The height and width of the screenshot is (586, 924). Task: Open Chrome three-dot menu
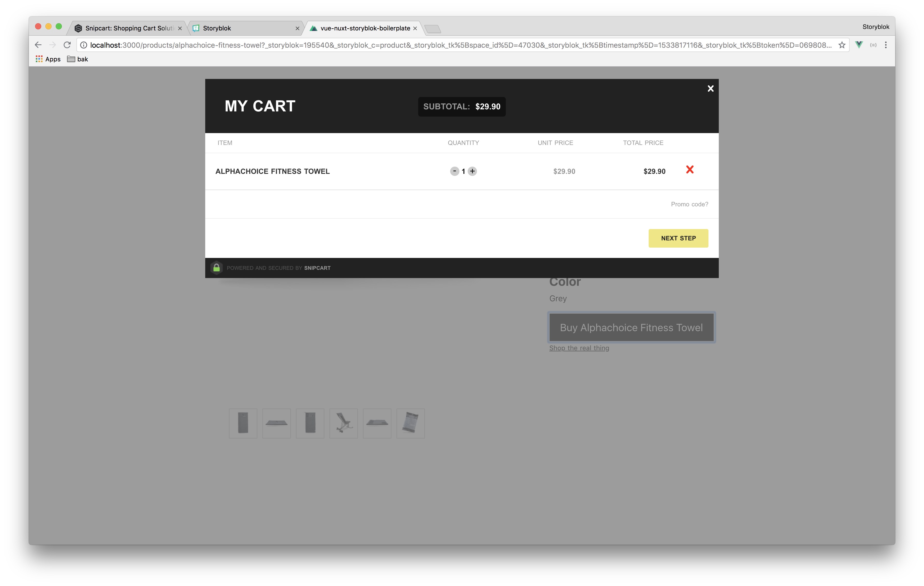click(x=886, y=45)
